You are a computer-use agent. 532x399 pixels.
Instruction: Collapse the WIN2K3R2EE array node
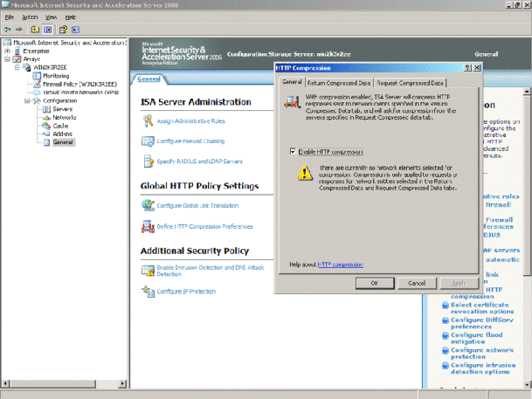17,67
